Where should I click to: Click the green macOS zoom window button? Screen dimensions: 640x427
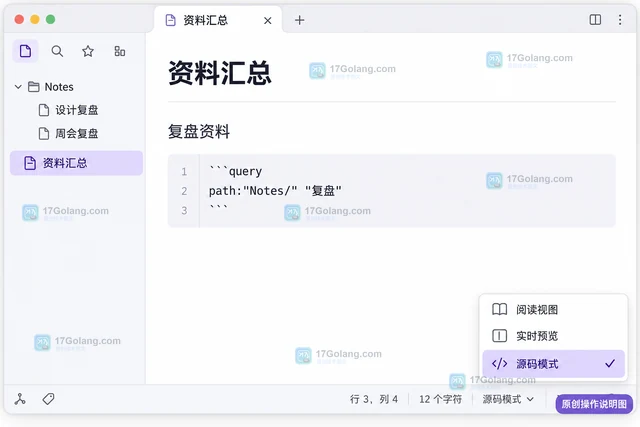[x=51, y=19]
